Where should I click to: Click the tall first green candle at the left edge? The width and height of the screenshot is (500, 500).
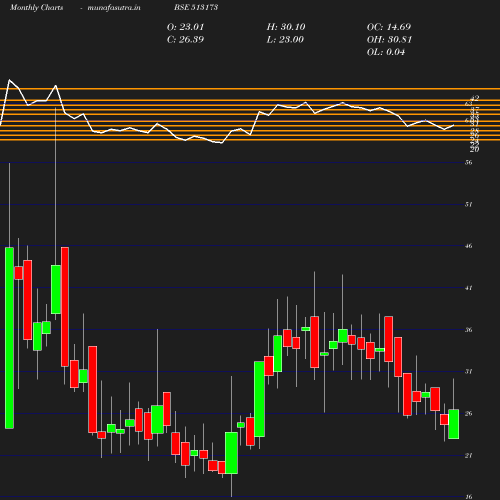tap(9, 338)
